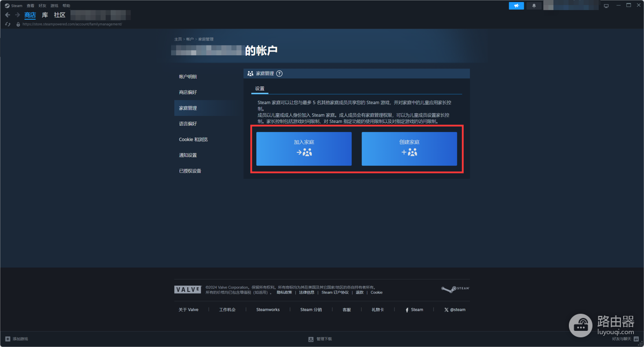
Task: Open the 客服 footer link
Action: click(x=347, y=309)
